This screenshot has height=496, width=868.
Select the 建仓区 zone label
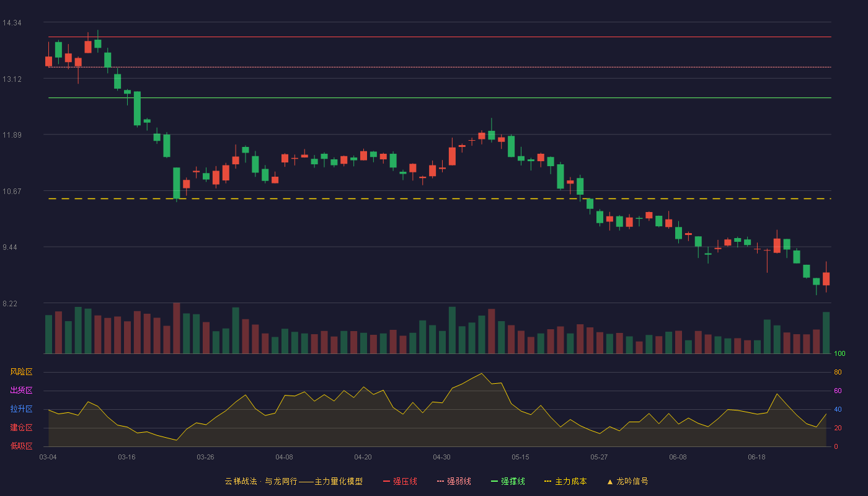21,428
